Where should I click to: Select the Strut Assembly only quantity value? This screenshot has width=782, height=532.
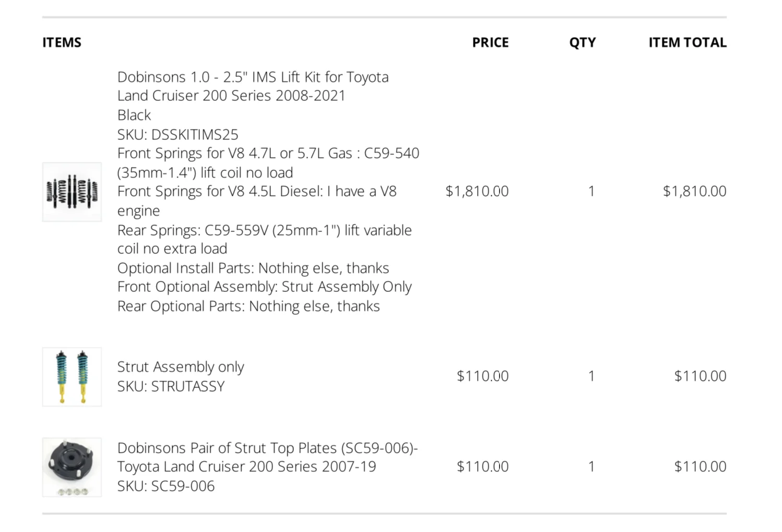pos(591,376)
